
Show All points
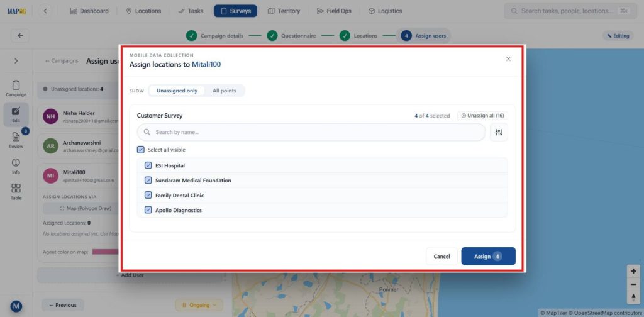click(225, 91)
